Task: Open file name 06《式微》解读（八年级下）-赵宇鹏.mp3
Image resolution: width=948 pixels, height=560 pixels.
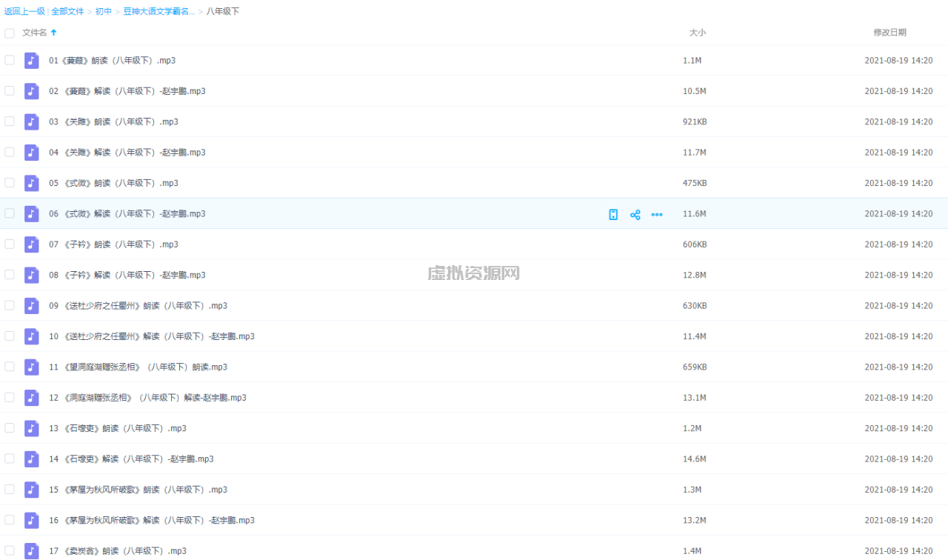Action: (x=127, y=213)
